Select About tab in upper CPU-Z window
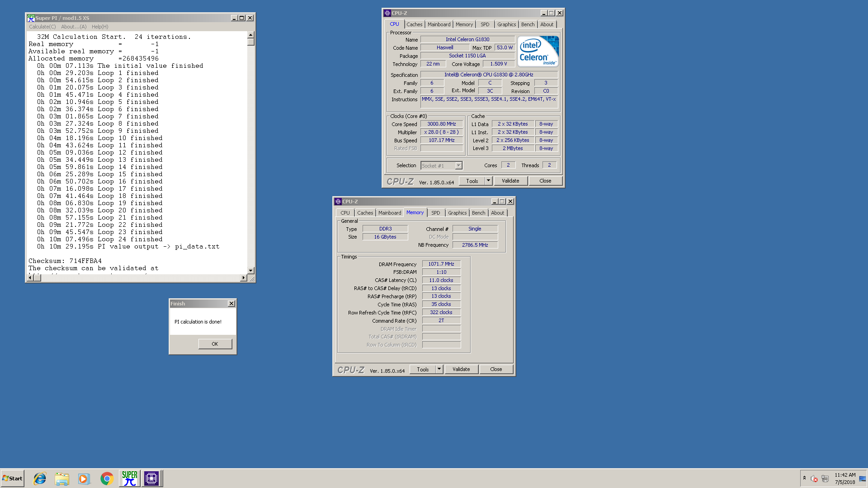 pos(547,24)
